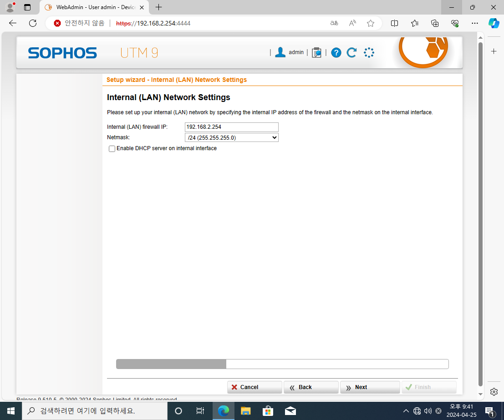
Task: Open the browser settings and more menu
Action: point(475,23)
